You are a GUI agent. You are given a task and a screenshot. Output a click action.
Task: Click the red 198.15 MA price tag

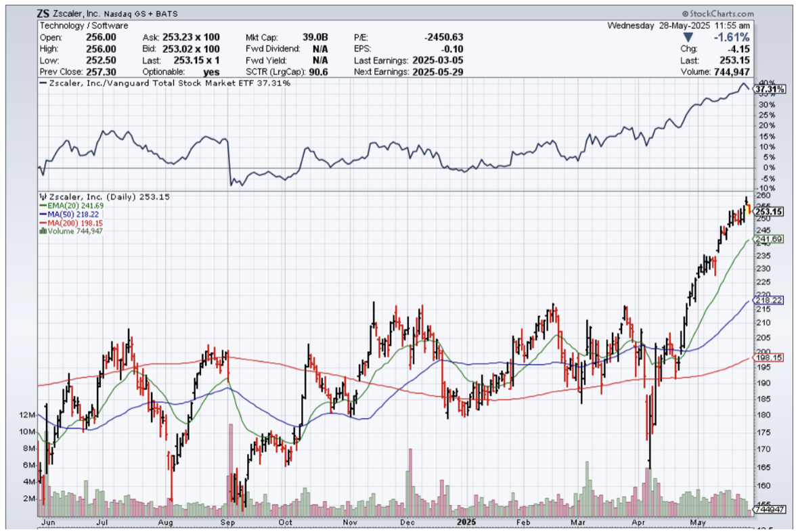[x=770, y=357]
